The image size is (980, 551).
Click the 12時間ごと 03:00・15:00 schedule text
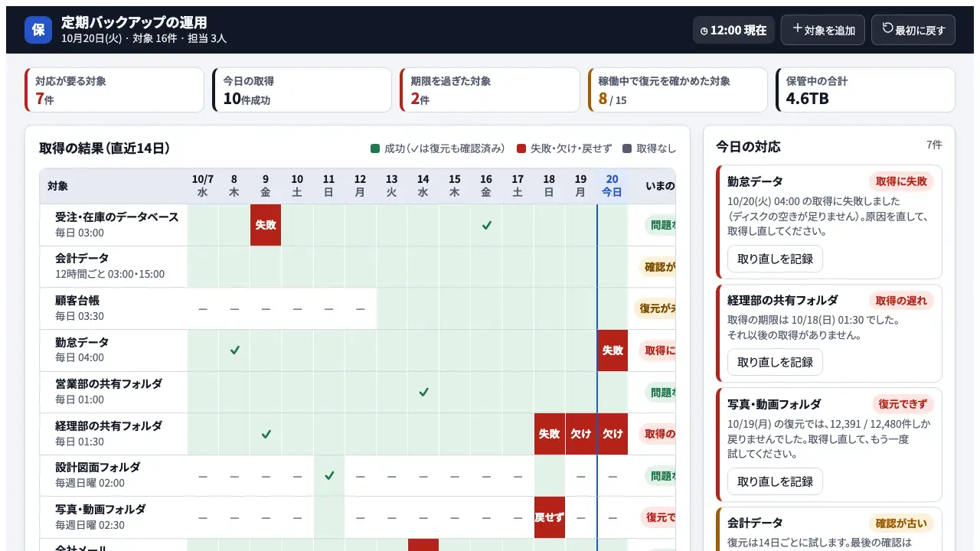pyautogui.click(x=109, y=274)
